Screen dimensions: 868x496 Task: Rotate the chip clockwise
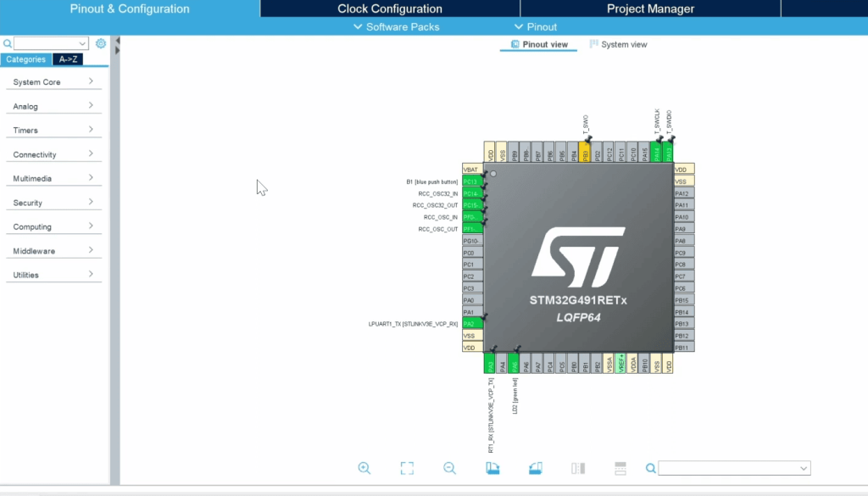click(x=492, y=467)
